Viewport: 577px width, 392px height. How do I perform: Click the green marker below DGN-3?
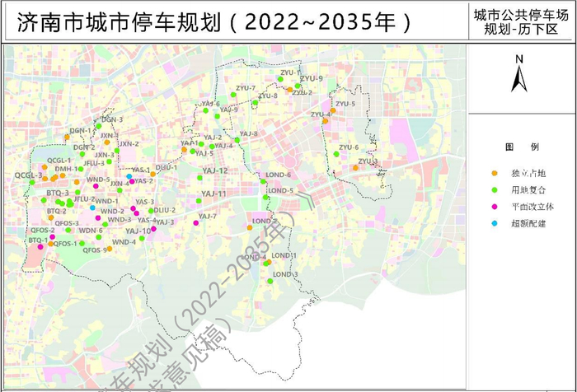[x=99, y=126]
